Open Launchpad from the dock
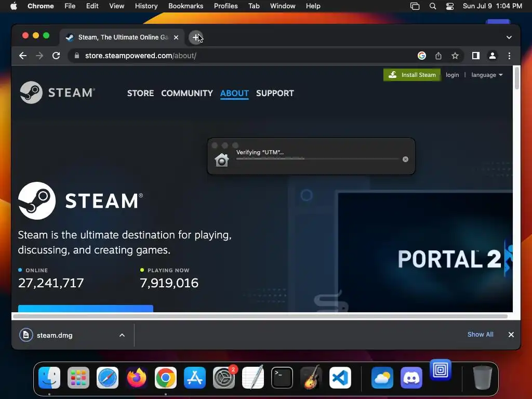 (78, 378)
